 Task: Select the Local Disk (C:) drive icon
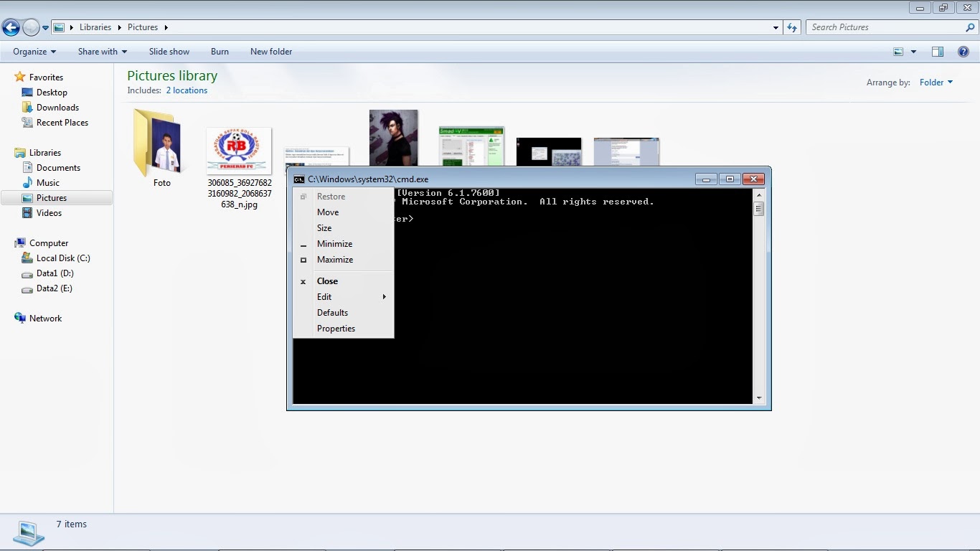tap(28, 258)
